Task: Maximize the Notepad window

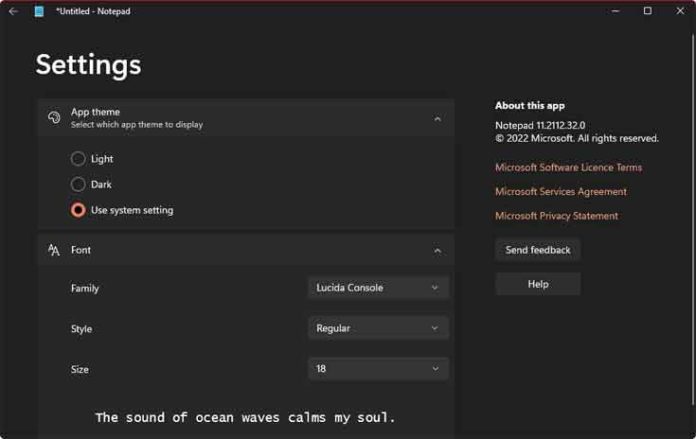Action: point(647,11)
